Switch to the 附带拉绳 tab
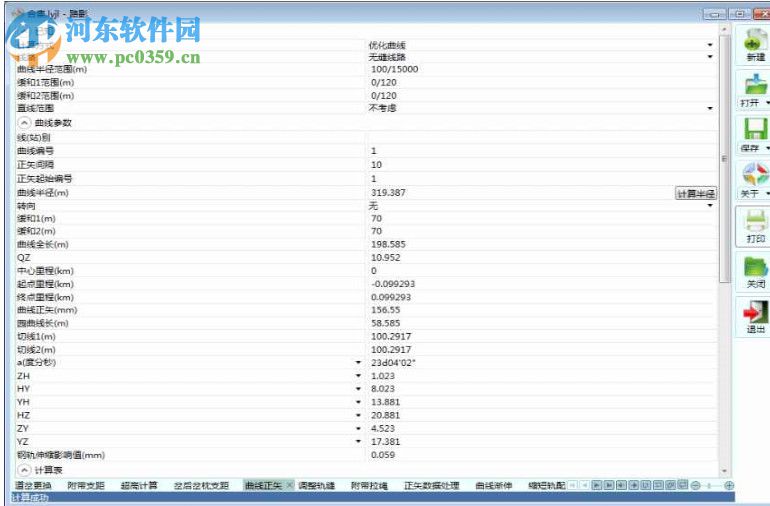The image size is (770, 506). (369, 485)
